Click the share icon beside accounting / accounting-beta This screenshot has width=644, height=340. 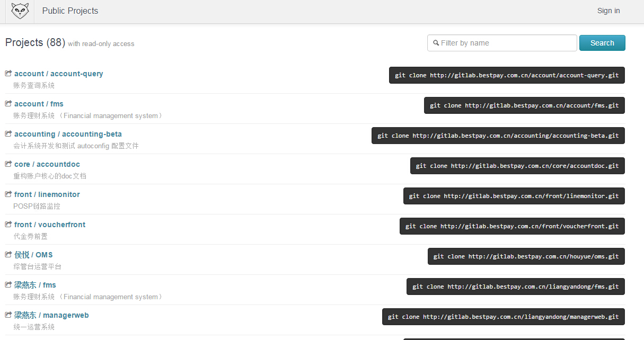click(8, 134)
